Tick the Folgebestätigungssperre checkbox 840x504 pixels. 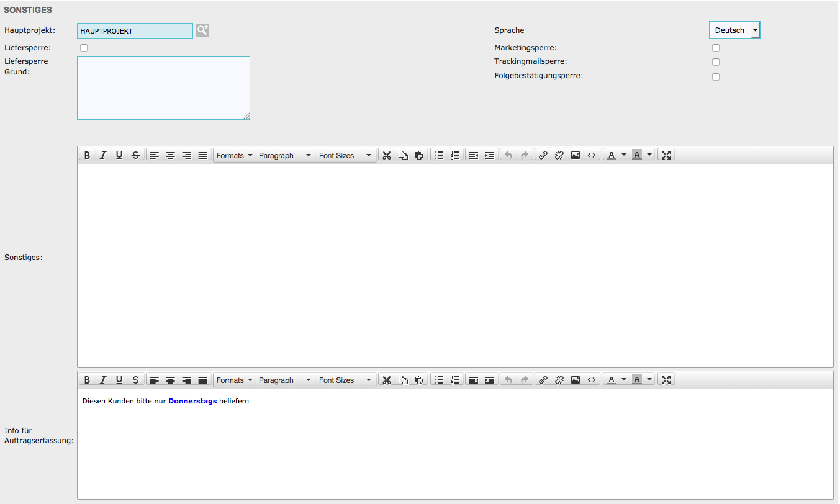716,77
